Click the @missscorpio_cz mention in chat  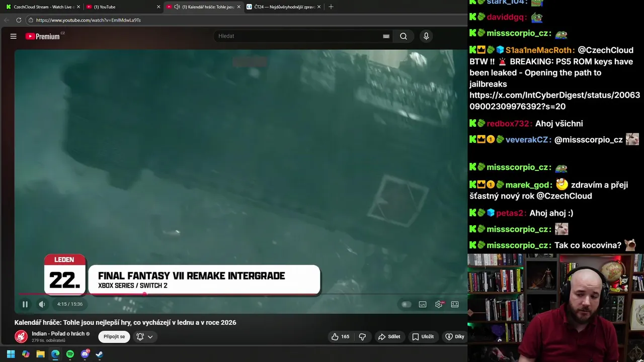(588, 140)
